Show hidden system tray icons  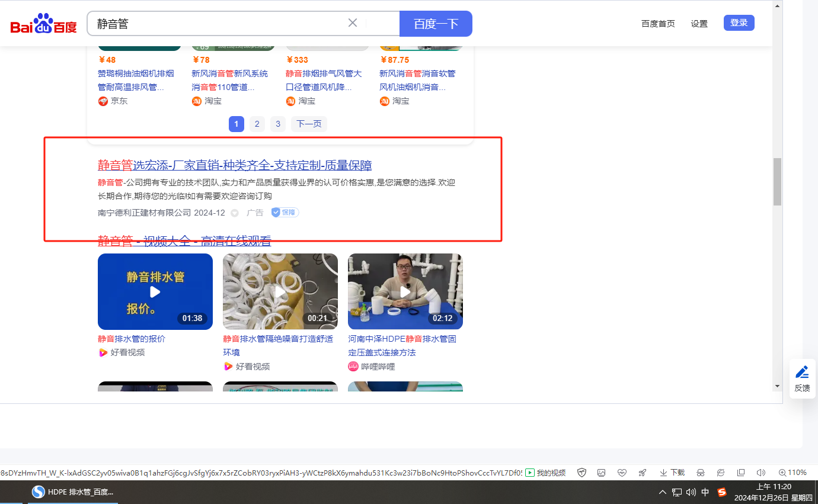pyautogui.click(x=662, y=492)
